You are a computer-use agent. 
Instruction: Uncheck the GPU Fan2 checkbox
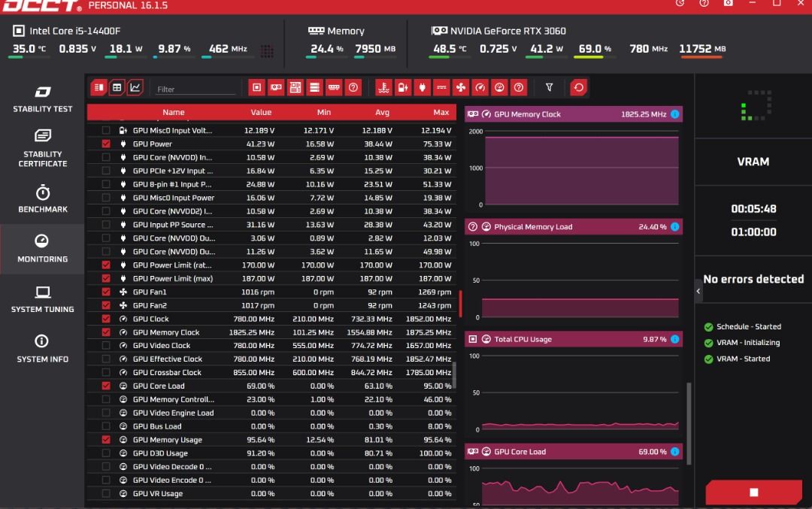pyautogui.click(x=106, y=305)
